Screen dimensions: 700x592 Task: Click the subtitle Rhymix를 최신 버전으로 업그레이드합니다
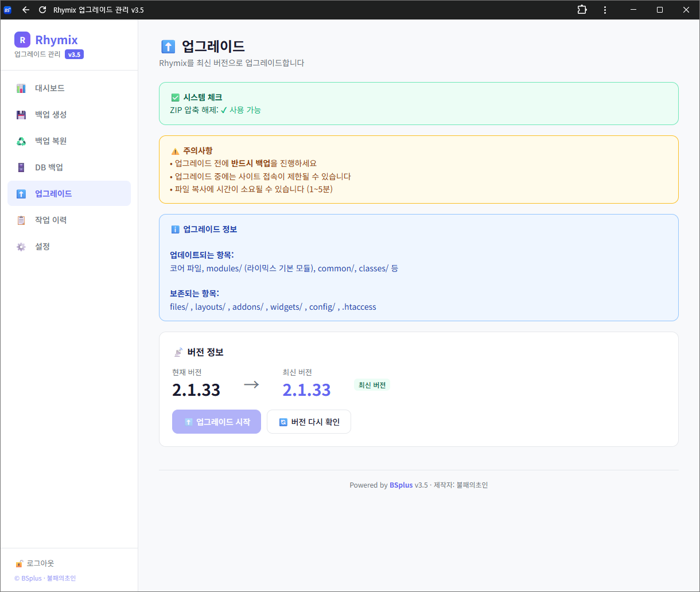pos(232,63)
